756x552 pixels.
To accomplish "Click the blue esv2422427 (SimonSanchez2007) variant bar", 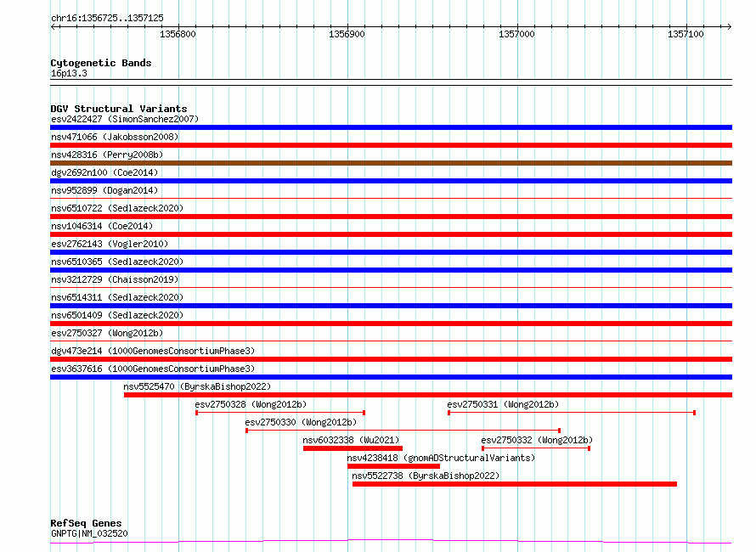I will coord(391,127).
